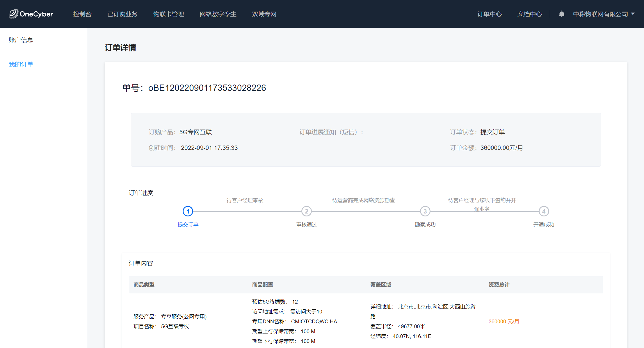The image size is (644, 348).
Task: Open 文档中心 link
Action: click(530, 14)
